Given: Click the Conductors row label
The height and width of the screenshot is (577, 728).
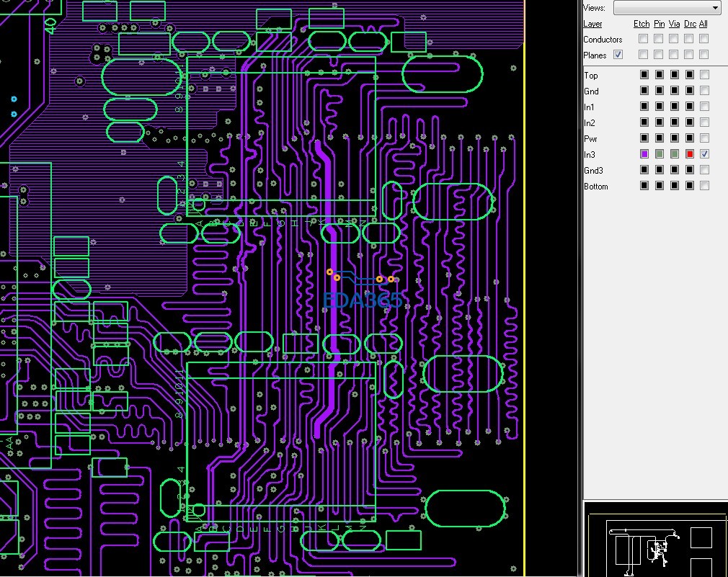Looking at the screenshot, I should tap(603, 40).
